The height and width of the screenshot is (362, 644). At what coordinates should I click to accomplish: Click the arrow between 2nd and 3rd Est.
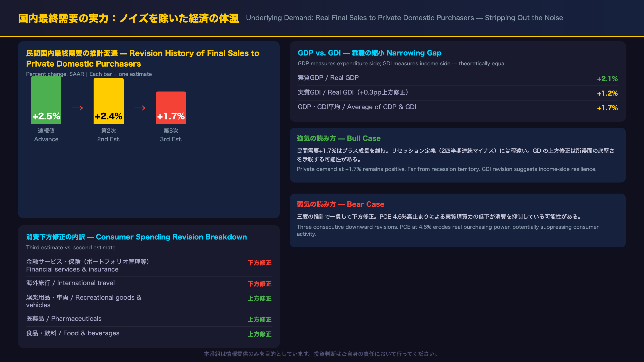click(x=140, y=108)
